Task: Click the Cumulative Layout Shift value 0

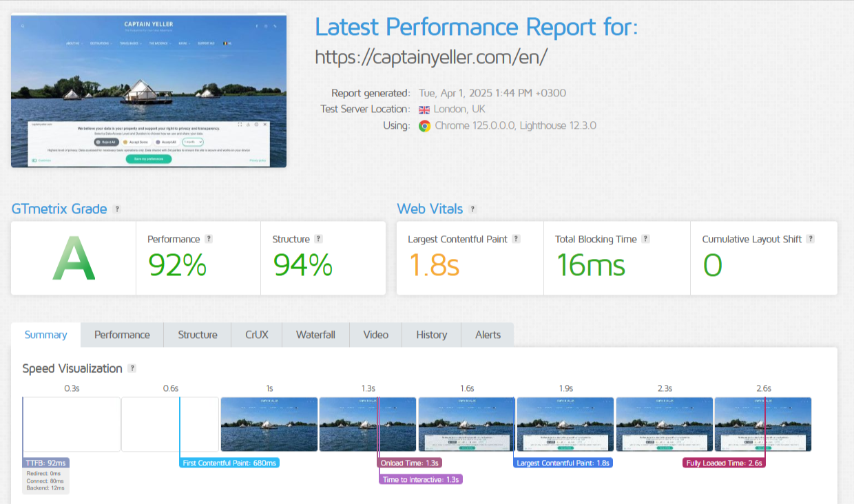Action: [x=712, y=265]
